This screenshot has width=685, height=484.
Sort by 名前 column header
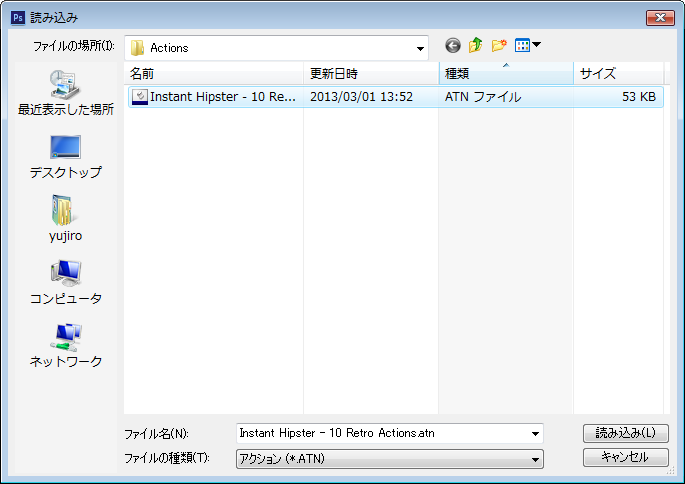point(214,73)
